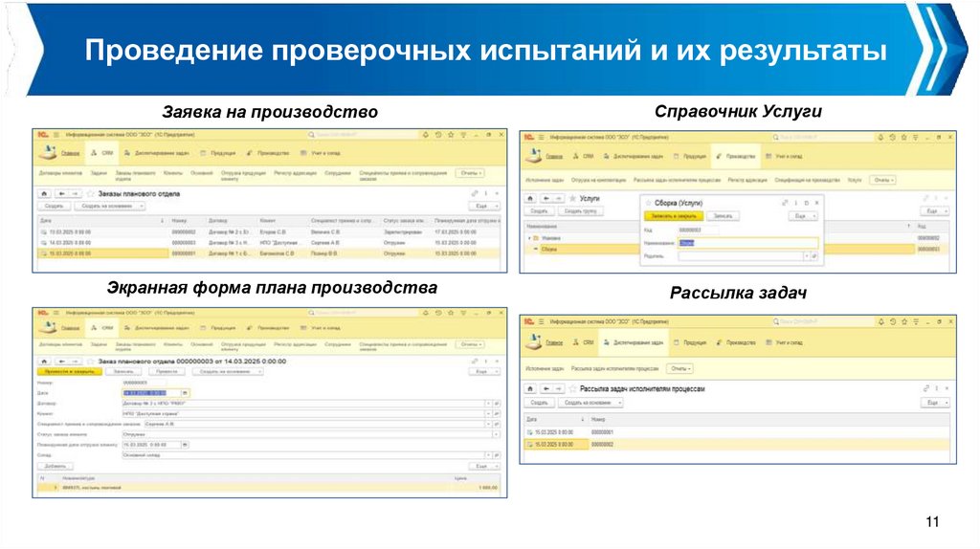Click the open-link icon beside Склад field
This screenshot has height=549, width=980.
point(497,455)
